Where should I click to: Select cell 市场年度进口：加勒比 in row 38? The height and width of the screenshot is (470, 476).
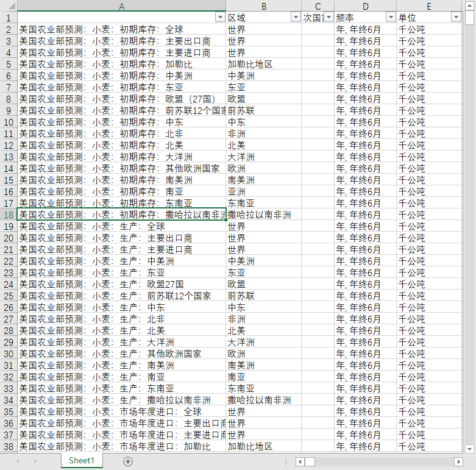[121, 446]
